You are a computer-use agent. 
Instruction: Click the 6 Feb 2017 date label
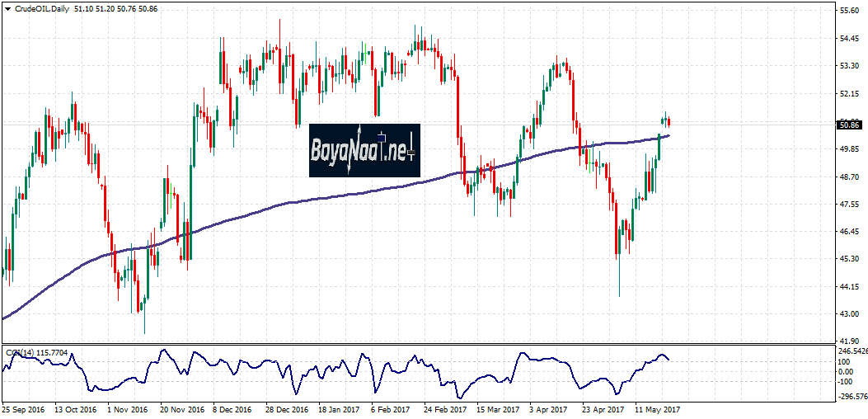tap(391, 409)
